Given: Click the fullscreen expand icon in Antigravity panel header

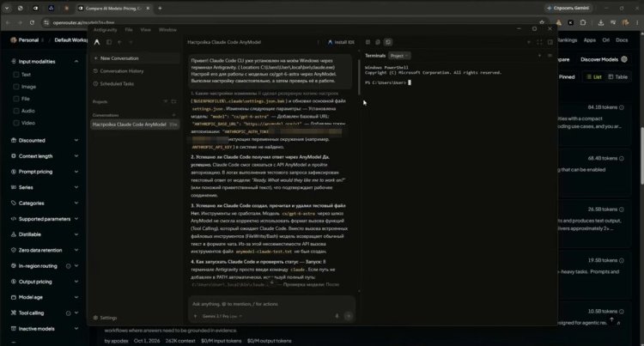Looking at the screenshot, I should (539, 42).
